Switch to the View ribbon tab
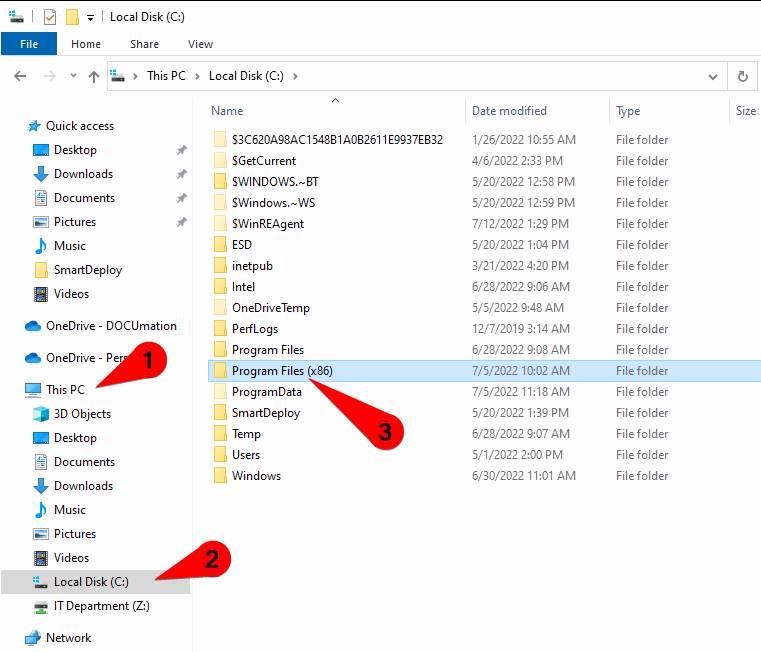761x652 pixels. [200, 44]
